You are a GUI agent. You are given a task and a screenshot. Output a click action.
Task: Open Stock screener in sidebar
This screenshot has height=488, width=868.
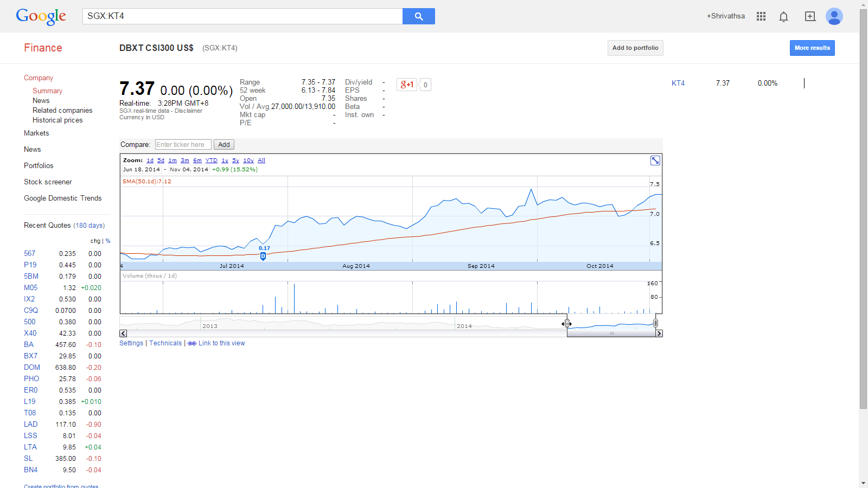click(48, 182)
